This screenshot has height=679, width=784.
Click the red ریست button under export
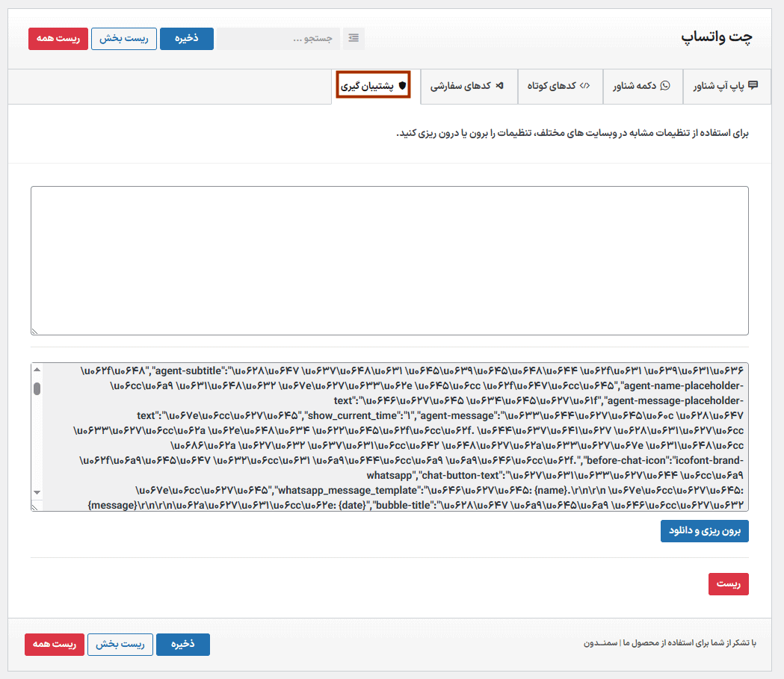pyautogui.click(x=728, y=584)
